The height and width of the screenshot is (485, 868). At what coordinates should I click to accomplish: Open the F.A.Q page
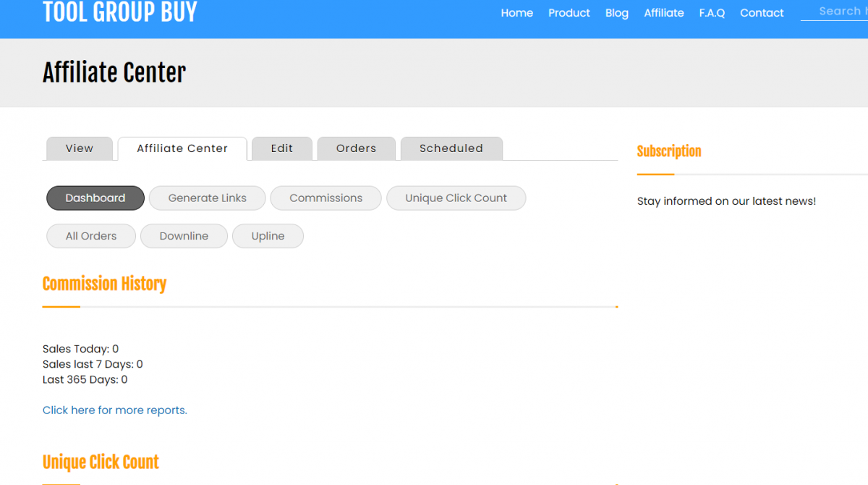click(712, 13)
